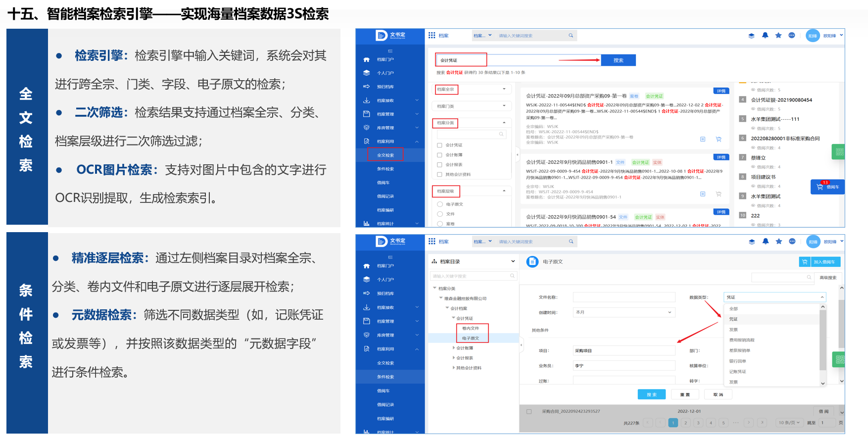
Task: Go to page 2 in pagination
Action: [x=685, y=423]
